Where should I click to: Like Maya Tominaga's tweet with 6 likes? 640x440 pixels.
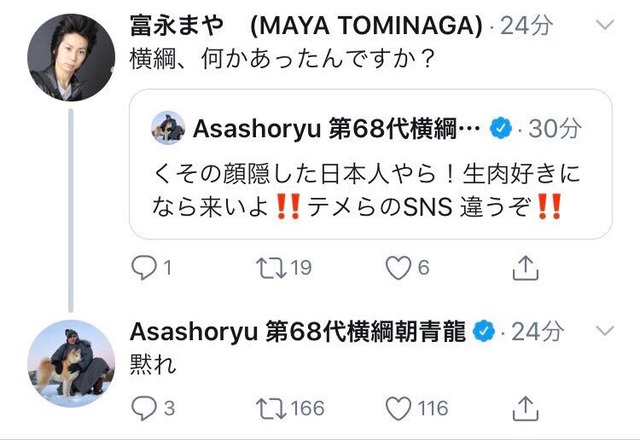[x=398, y=268]
